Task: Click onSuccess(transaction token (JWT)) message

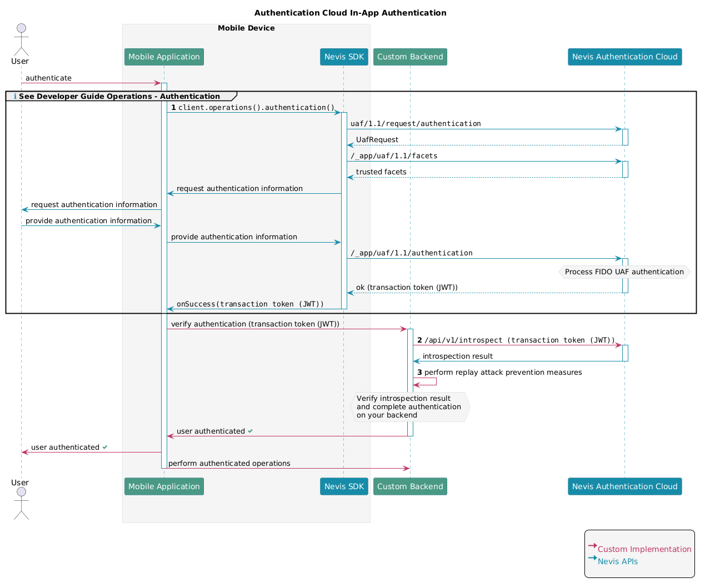Action: tap(250, 304)
